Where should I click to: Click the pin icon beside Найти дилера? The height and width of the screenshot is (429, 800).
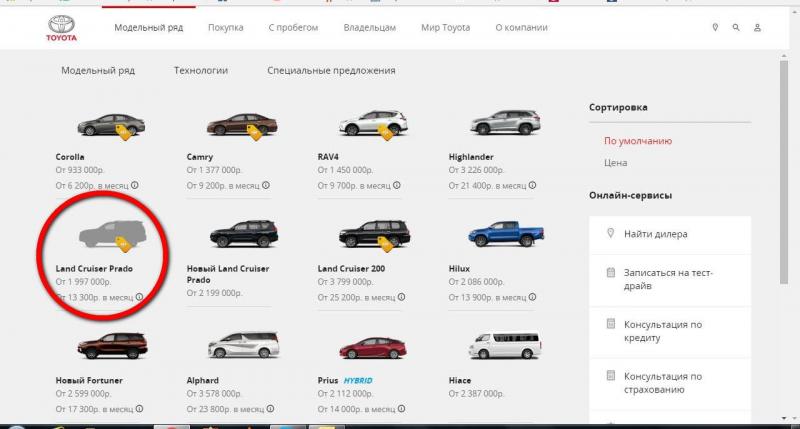(x=610, y=233)
